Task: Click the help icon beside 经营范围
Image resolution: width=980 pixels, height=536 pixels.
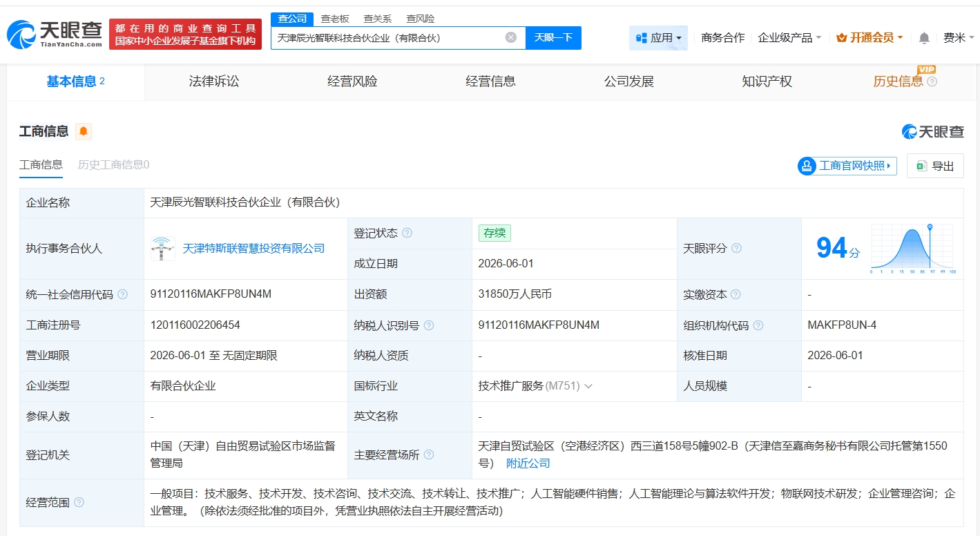Action: (79, 502)
